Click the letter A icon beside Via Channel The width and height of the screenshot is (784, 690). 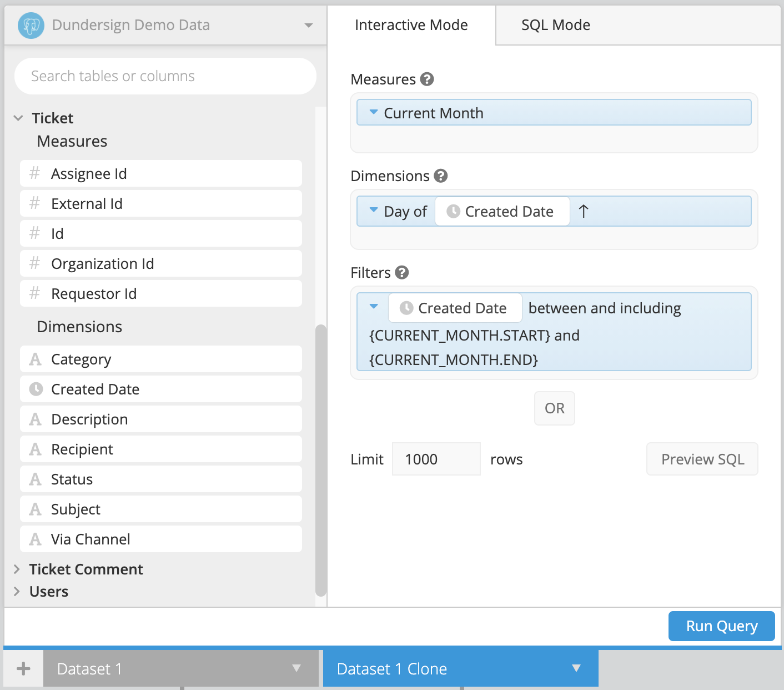click(x=36, y=539)
